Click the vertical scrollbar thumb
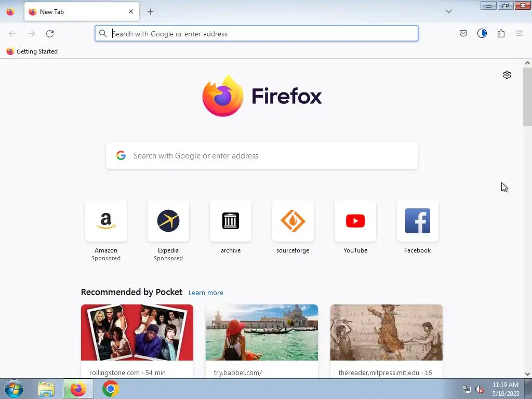The width and height of the screenshot is (532, 399). (x=527, y=97)
